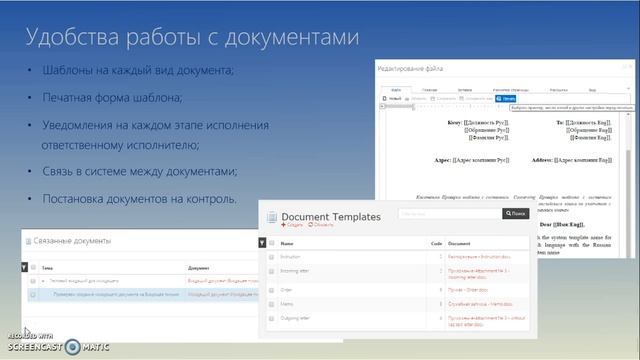Tick the select-all checkbox in Связанные документы header
The width and height of the screenshot is (640, 360).
(33, 268)
